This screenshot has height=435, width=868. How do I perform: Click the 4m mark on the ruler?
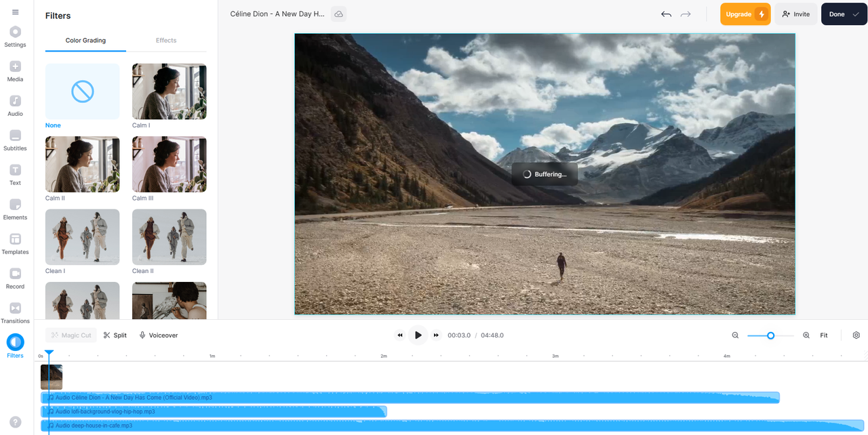point(727,356)
